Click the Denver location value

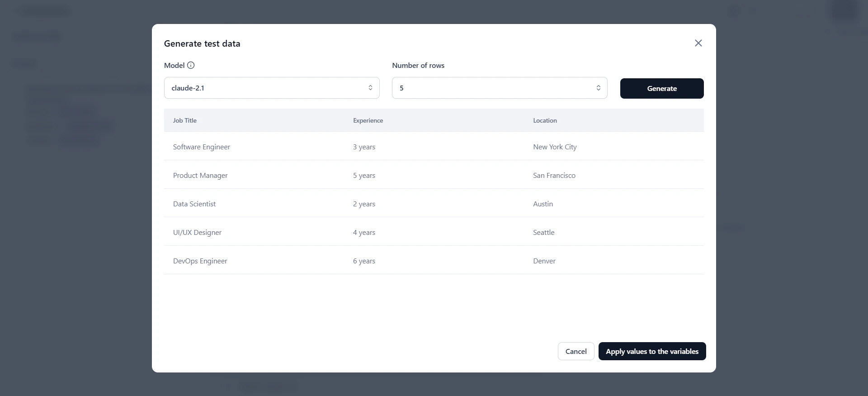[x=544, y=261]
